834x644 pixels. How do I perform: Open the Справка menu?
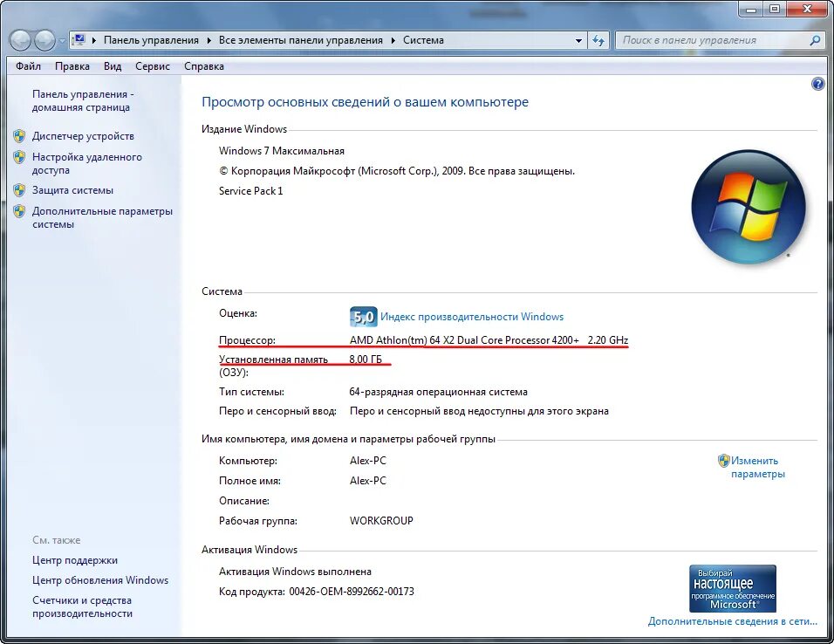[204, 66]
